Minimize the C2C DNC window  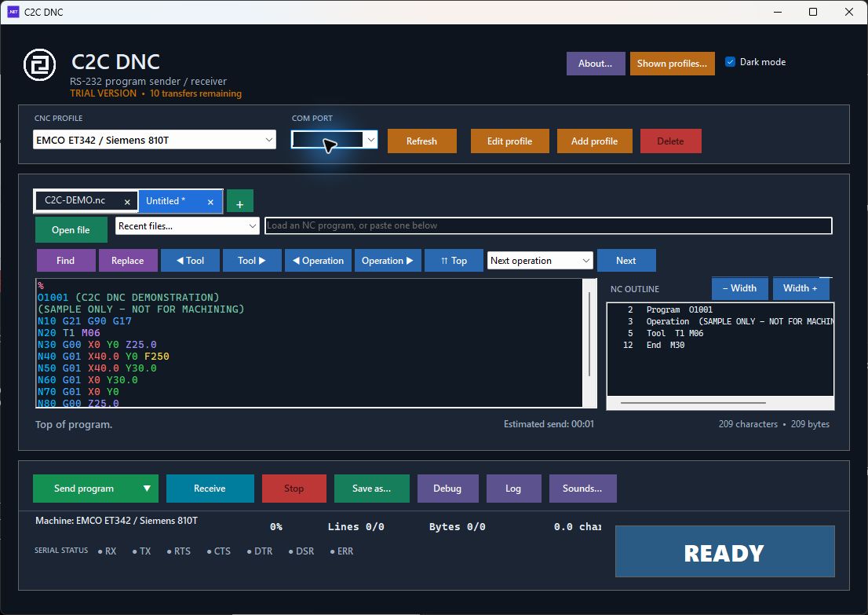778,12
